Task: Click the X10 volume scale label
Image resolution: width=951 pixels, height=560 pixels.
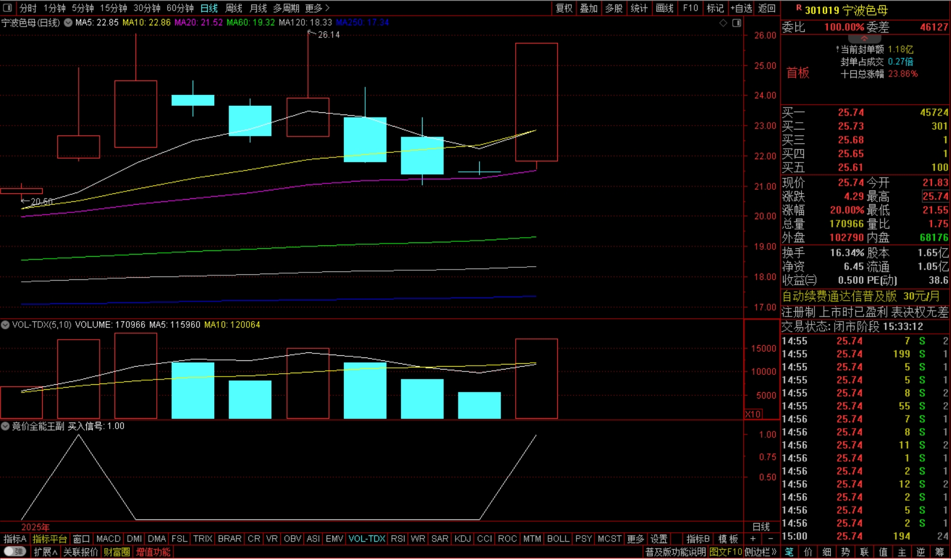Action: (753, 414)
